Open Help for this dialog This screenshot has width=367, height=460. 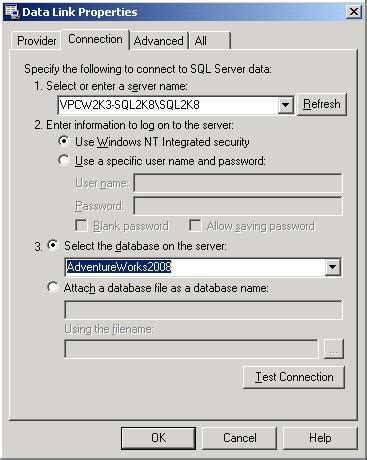click(x=320, y=438)
